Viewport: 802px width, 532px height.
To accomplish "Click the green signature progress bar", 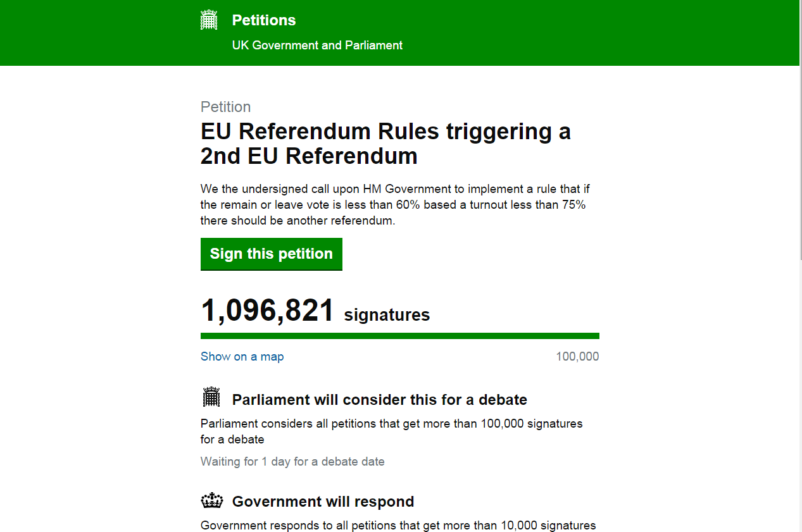I will (x=399, y=336).
